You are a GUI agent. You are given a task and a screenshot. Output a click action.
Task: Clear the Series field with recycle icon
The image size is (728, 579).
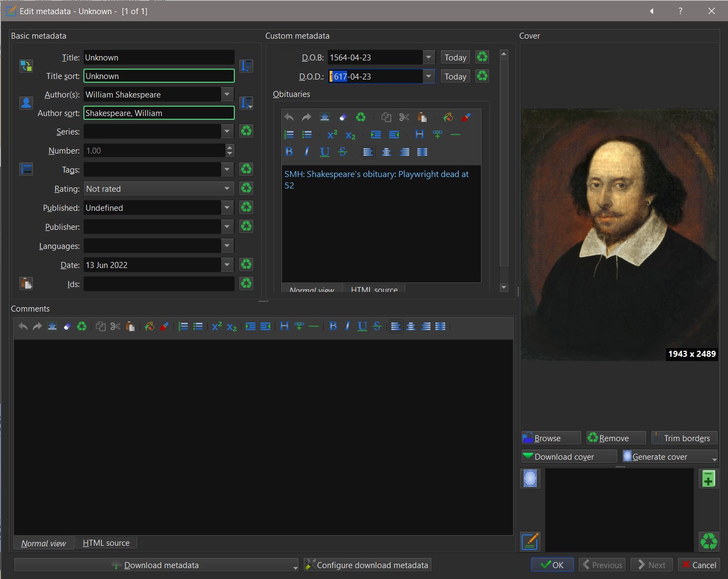pyautogui.click(x=246, y=131)
